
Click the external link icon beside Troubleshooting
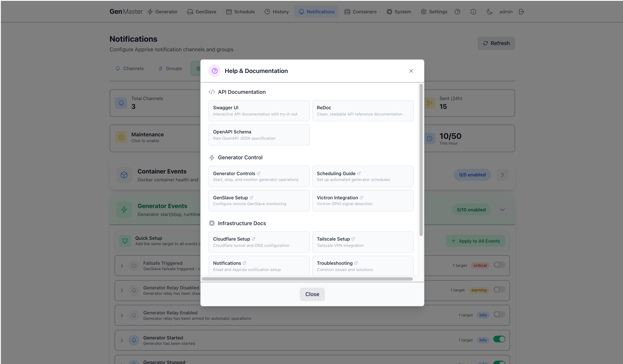click(356, 263)
